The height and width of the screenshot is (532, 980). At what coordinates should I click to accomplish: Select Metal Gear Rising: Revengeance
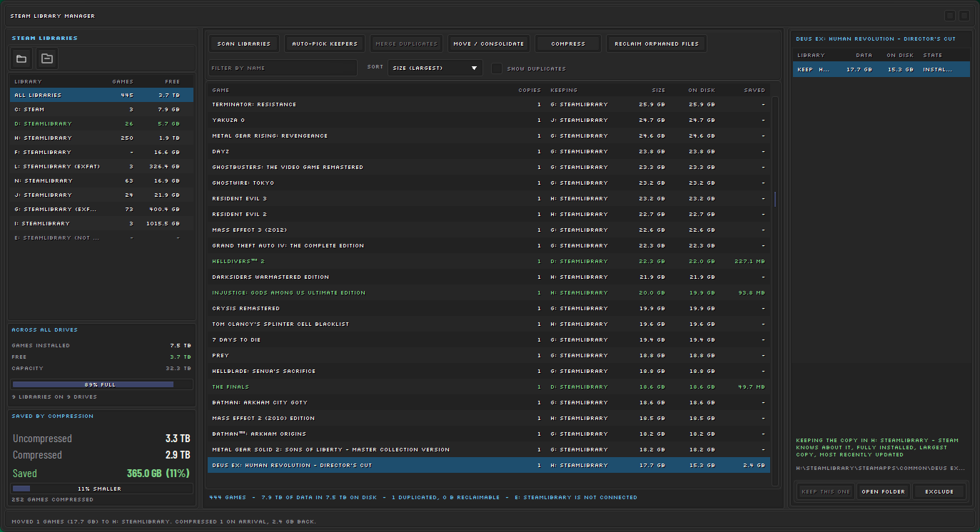click(489, 135)
